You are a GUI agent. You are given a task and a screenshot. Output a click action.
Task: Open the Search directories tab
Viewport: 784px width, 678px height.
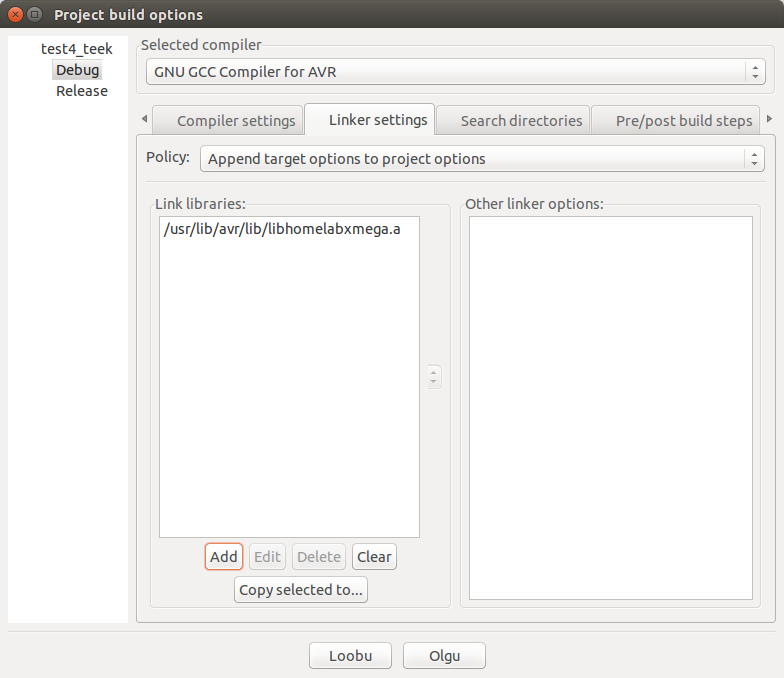point(521,120)
